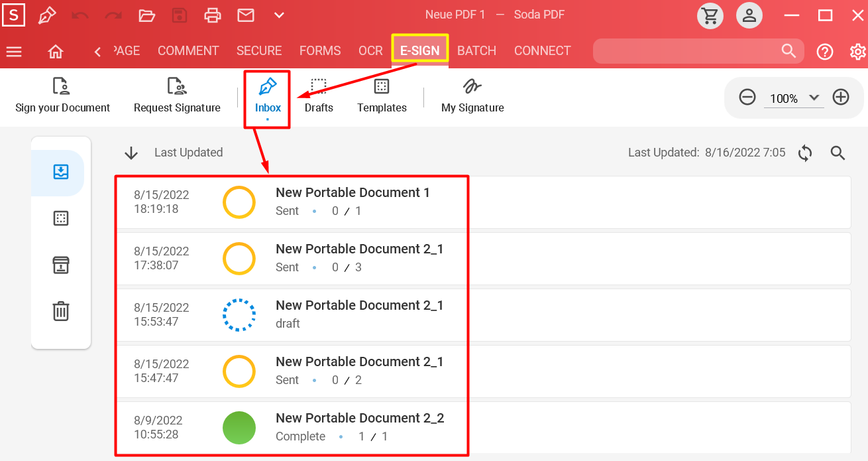Click the 8/15/2022 15:53:47 timestamp

click(161, 315)
